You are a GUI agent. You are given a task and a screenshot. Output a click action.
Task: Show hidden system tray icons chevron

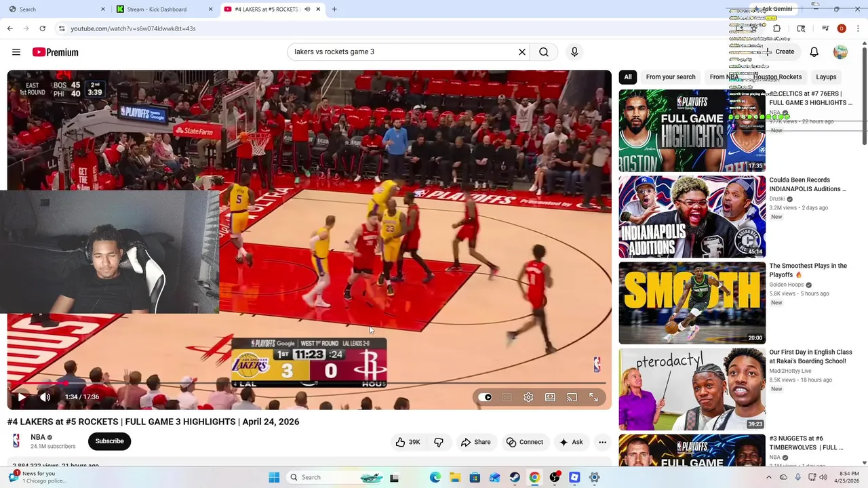click(768, 477)
